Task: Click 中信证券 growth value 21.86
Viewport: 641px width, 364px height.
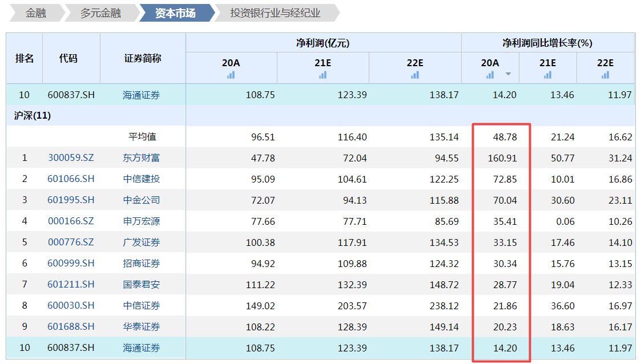Action: click(x=505, y=306)
